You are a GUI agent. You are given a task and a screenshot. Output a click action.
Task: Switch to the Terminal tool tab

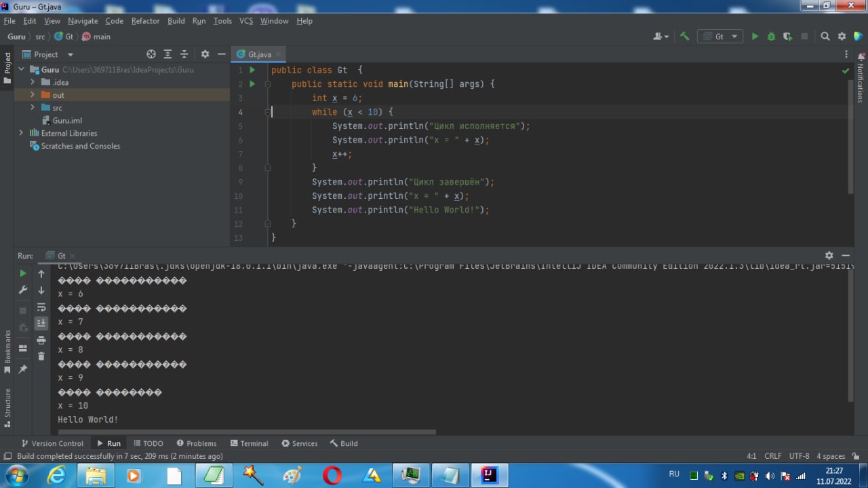click(249, 443)
